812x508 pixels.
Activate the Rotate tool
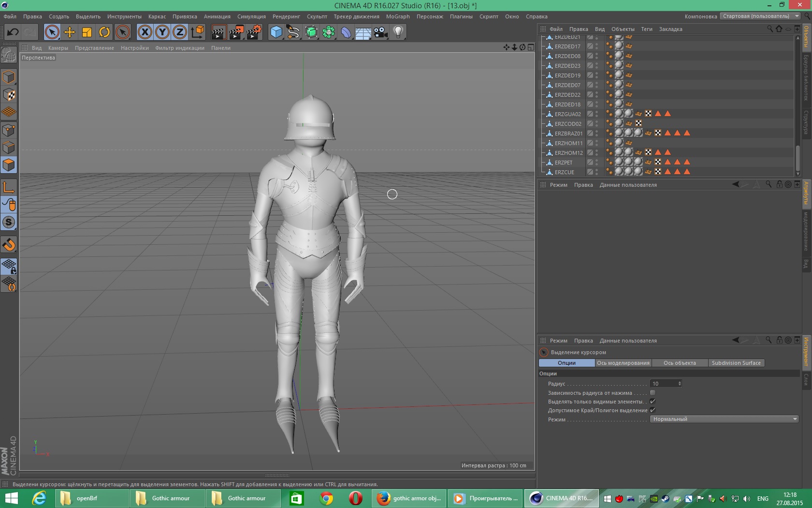point(104,32)
